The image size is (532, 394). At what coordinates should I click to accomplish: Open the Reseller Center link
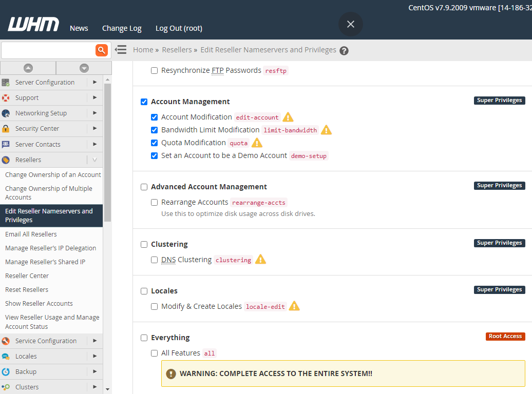pos(27,275)
